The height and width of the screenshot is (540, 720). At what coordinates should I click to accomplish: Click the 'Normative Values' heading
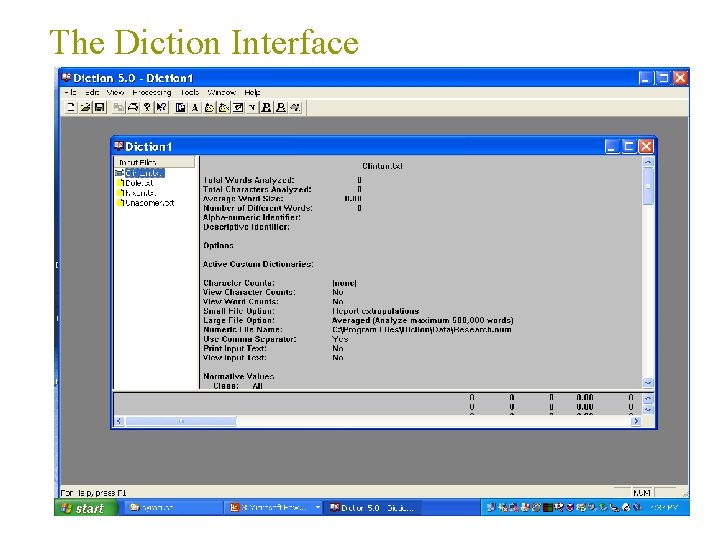point(239,376)
